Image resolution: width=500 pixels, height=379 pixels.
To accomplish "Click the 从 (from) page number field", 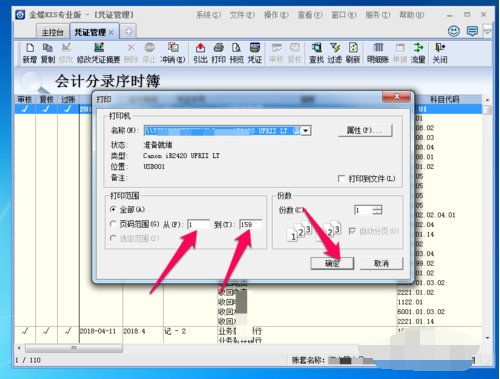I will (x=198, y=224).
